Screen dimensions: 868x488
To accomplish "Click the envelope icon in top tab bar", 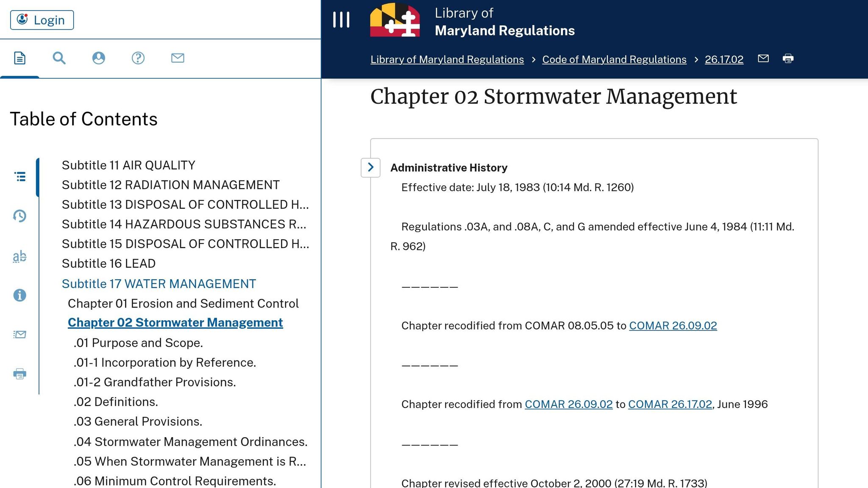I will tap(178, 58).
